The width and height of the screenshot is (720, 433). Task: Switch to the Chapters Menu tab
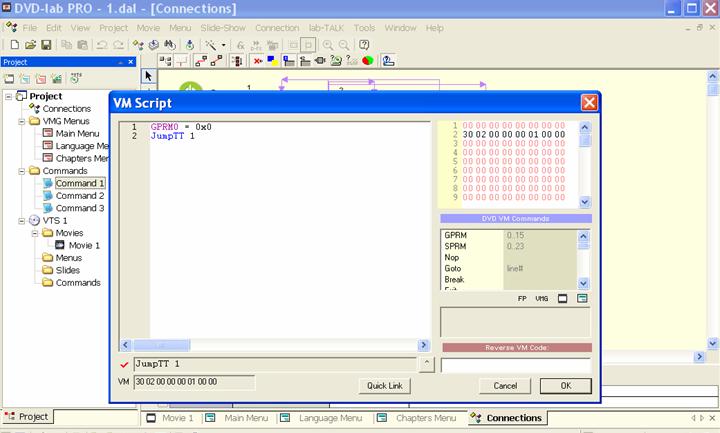pyautogui.click(x=417, y=418)
